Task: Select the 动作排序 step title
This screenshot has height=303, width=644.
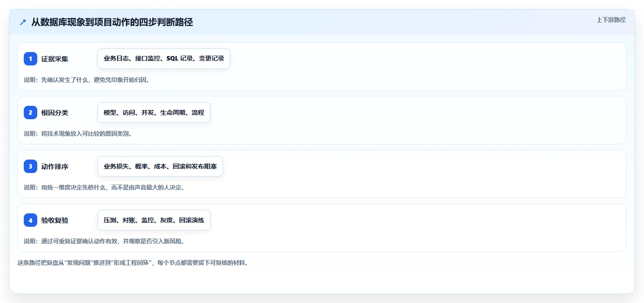Action: (x=55, y=166)
